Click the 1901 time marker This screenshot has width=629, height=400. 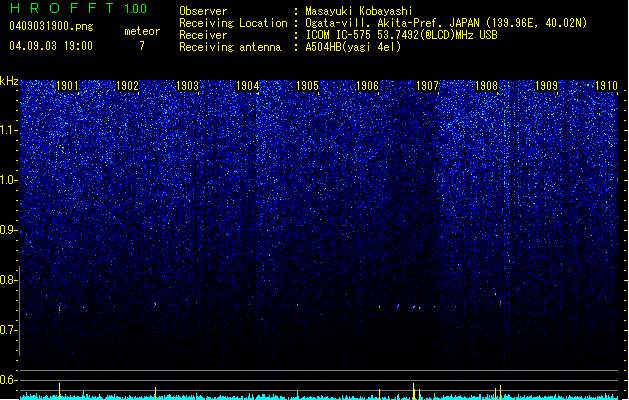click(x=67, y=86)
